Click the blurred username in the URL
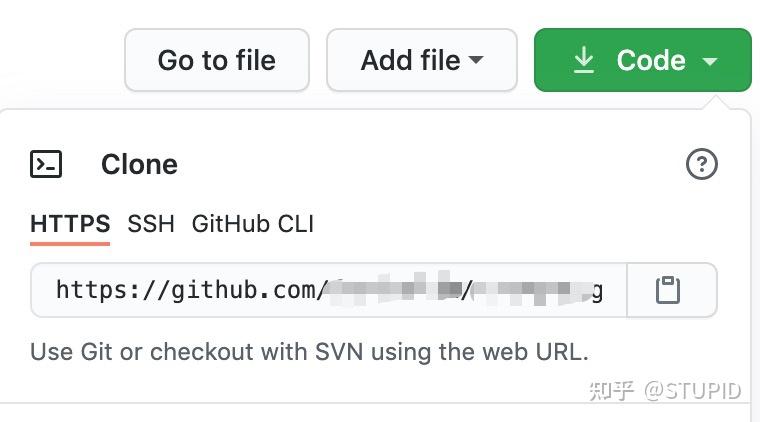760x422 pixels. (x=393, y=289)
